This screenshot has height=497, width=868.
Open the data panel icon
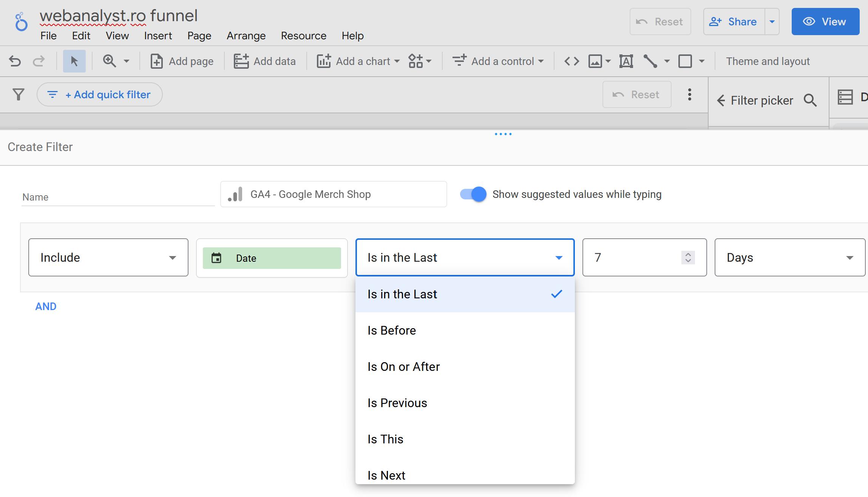click(845, 97)
